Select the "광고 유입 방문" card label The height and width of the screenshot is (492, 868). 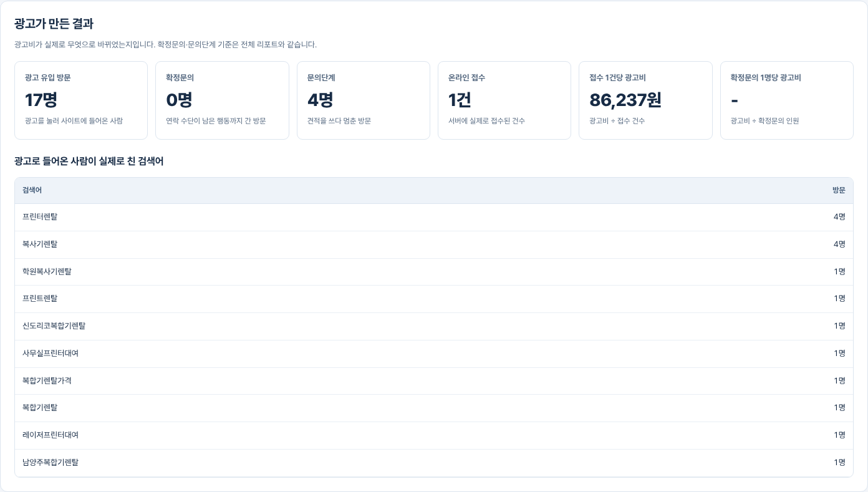pyautogui.click(x=47, y=78)
